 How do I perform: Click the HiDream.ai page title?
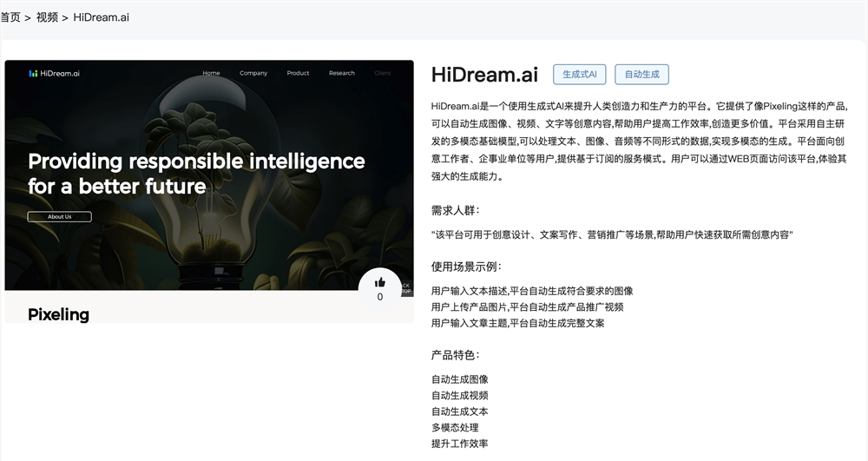[484, 74]
